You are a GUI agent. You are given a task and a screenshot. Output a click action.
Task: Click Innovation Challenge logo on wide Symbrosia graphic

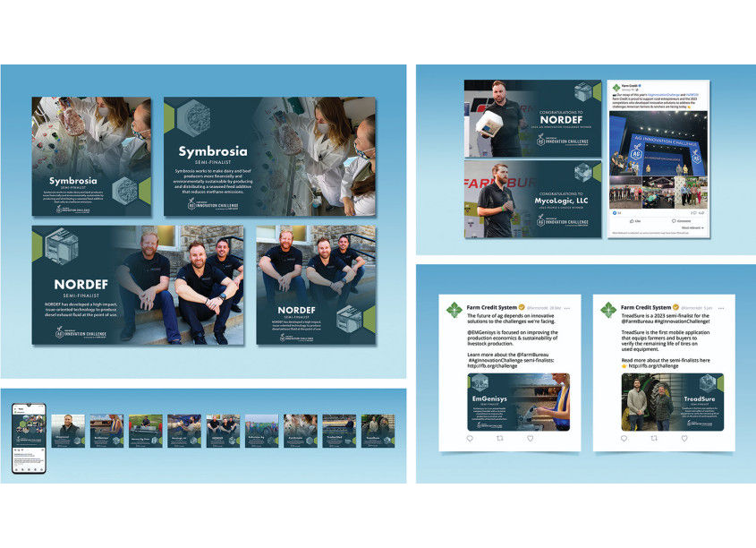coord(213,205)
